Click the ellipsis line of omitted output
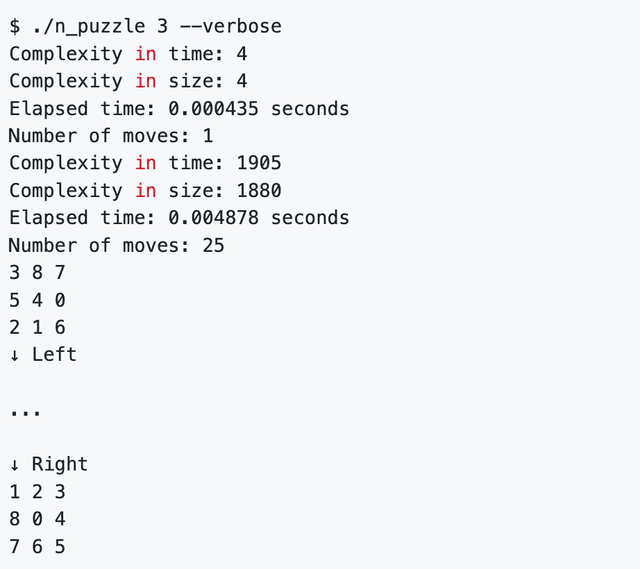640x569 pixels. click(25, 413)
